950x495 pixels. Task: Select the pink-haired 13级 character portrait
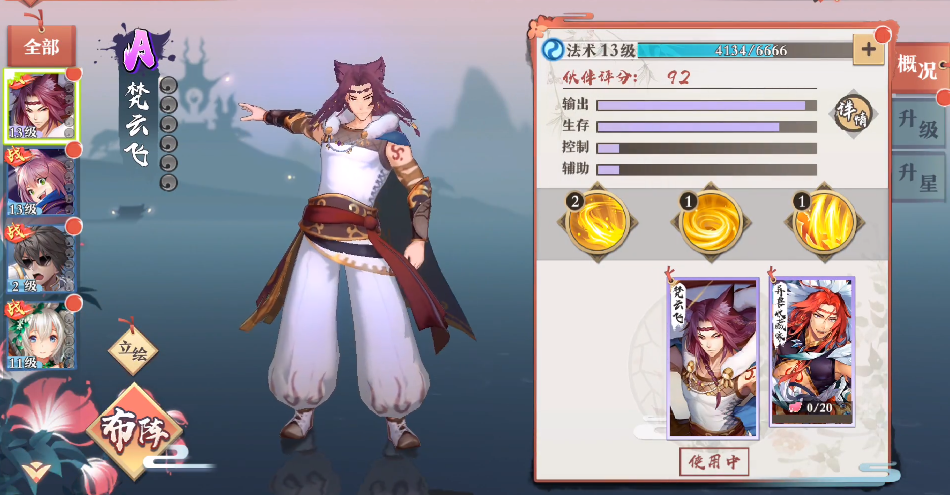[x=41, y=182]
